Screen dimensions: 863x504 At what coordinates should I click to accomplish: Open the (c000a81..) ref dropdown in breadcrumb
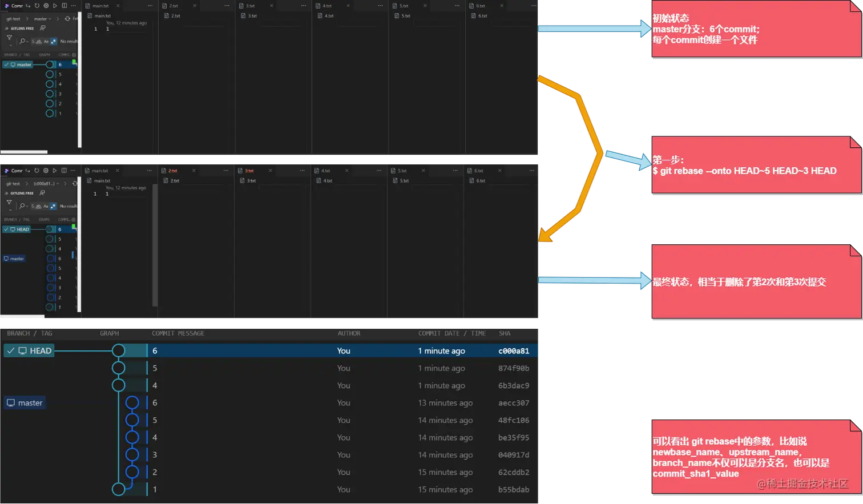46,184
